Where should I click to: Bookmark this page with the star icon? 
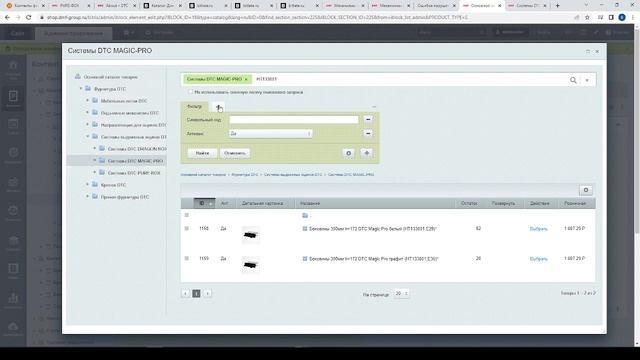pyautogui.click(x=587, y=18)
